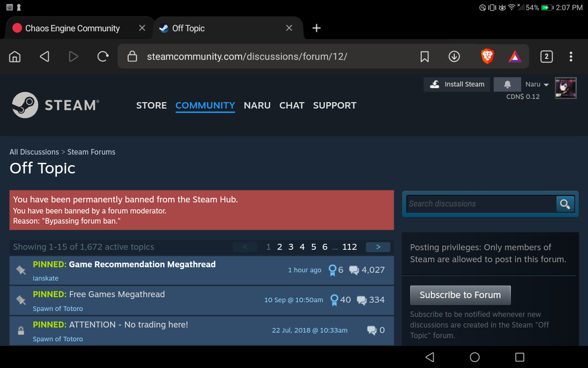Tap the browser home icon

[15, 57]
